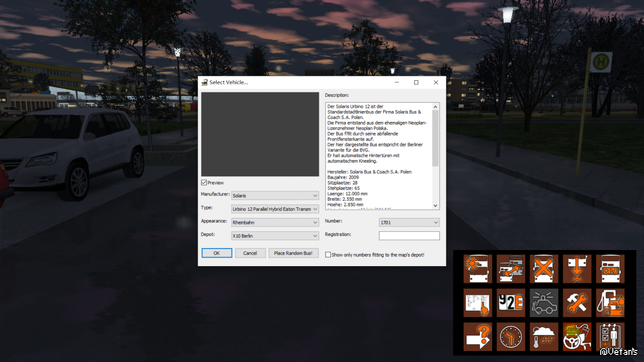This screenshot has width=644, height=362.
Task: Open the clock time settings icon
Action: point(511,336)
